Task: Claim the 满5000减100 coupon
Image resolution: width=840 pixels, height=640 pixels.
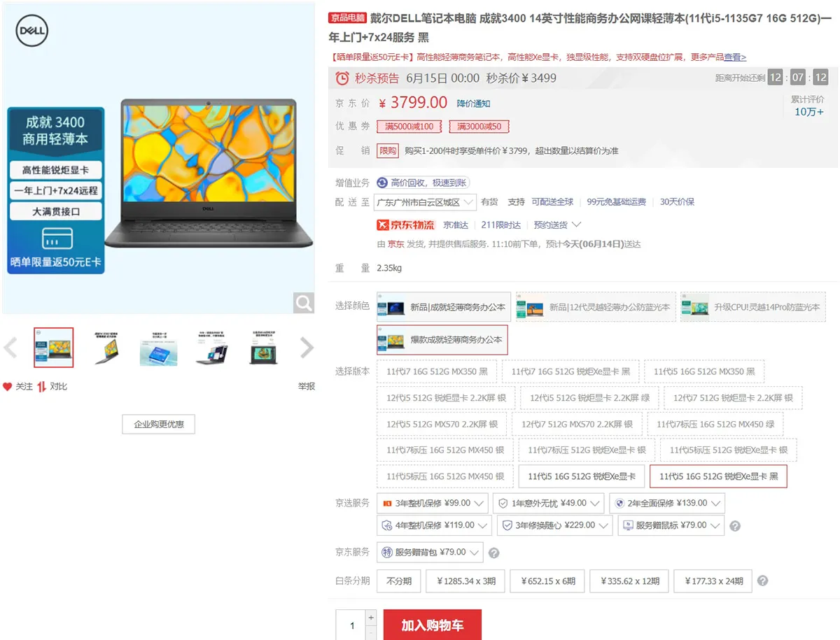Action: click(410, 127)
